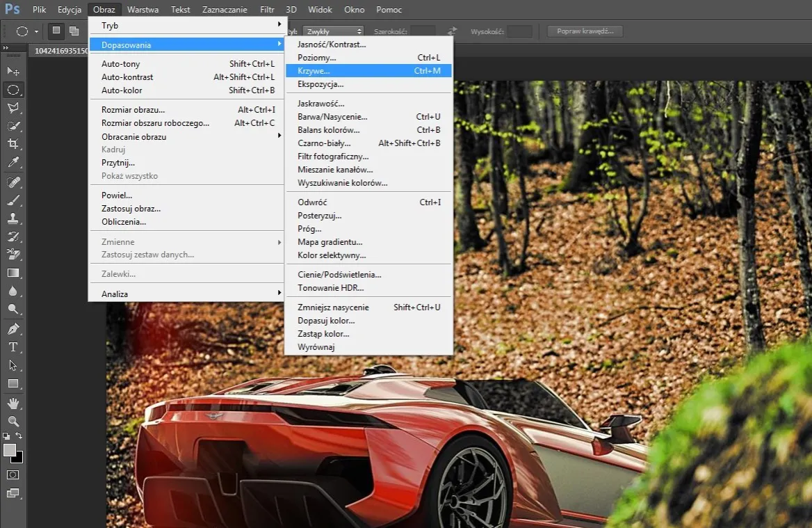Screen dimensions: 812x528
Task: Select the Move tool
Action: [x=14, y=70]
